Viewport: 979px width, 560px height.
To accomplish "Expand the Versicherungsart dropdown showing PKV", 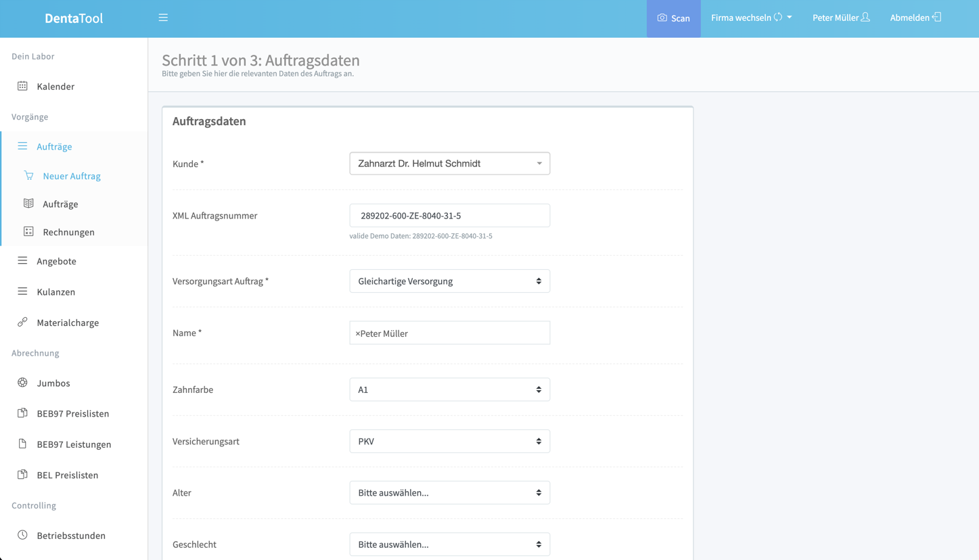I will tap(449, 442).
